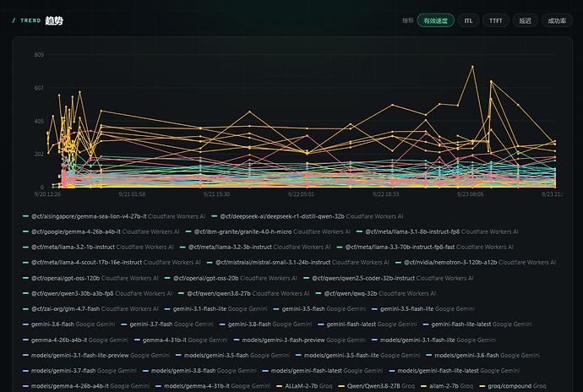Click the models/gemini-3.7-flash legend item

(x=79, y=370)
